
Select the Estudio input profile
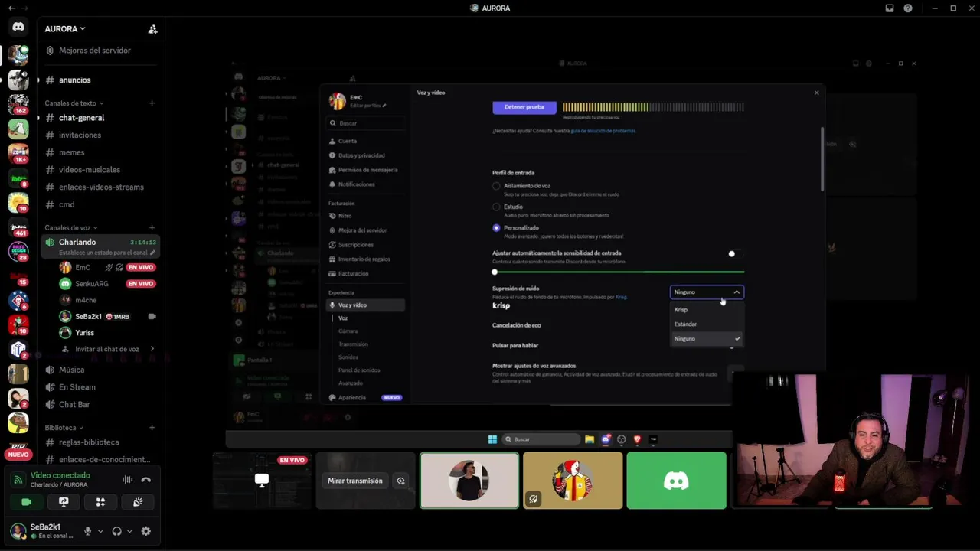point(496,207)
